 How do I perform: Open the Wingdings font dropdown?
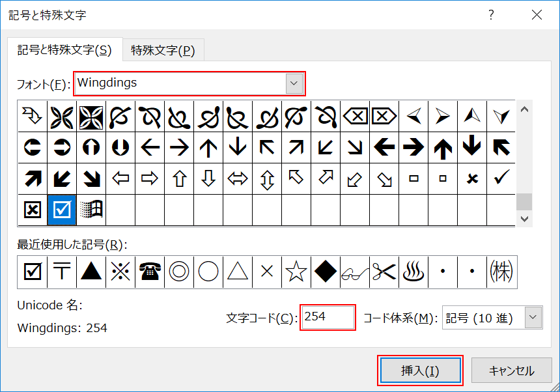tap(294, 83)
